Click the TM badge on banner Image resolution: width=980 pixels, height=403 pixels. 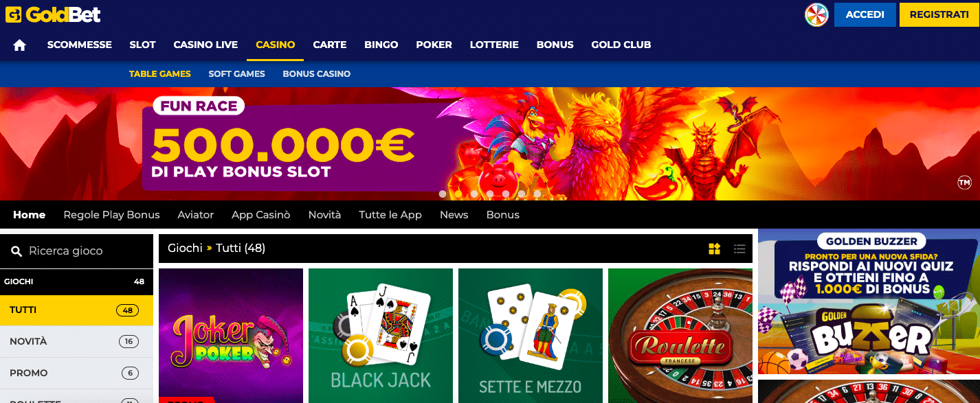[x=964, y=182]
